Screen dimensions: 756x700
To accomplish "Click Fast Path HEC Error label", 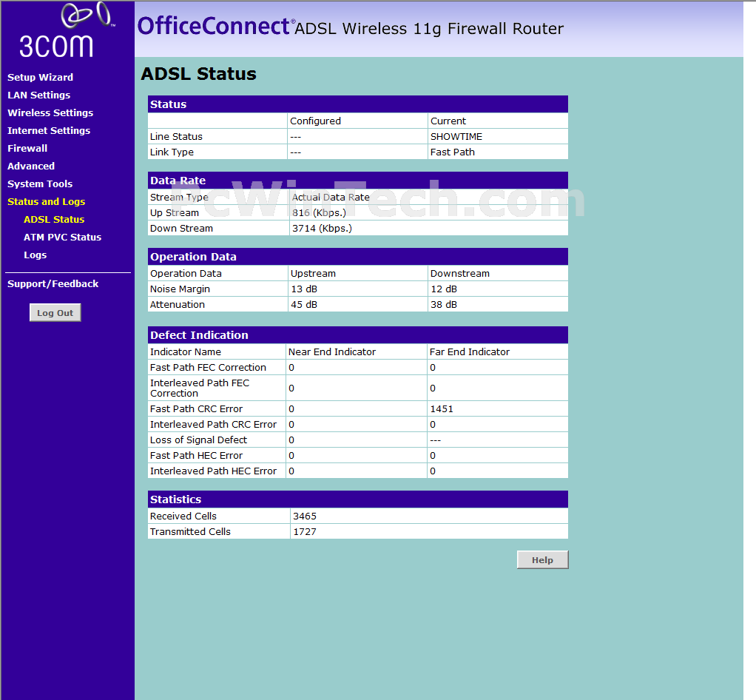I will pyautogui.click(x=196, y=455).
